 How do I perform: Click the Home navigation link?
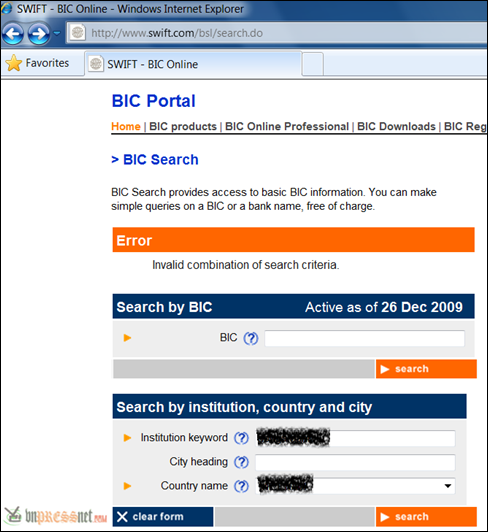(x=126, y=127)
